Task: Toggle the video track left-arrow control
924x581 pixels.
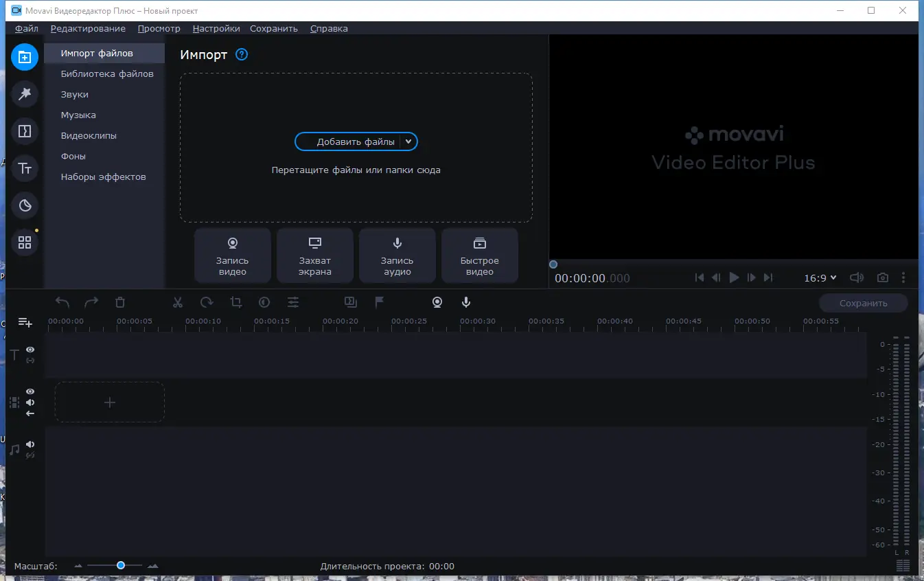Action: pyautogui.click(x=30, y=413)
